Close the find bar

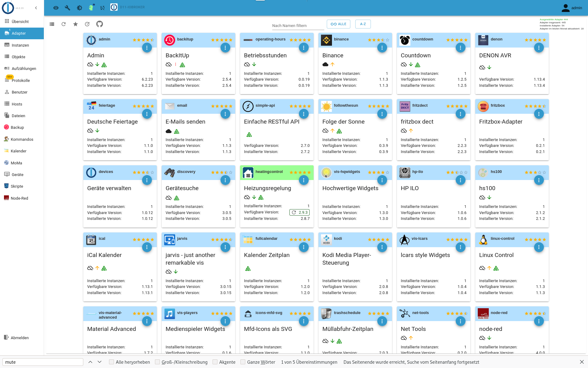coord(582,362)
